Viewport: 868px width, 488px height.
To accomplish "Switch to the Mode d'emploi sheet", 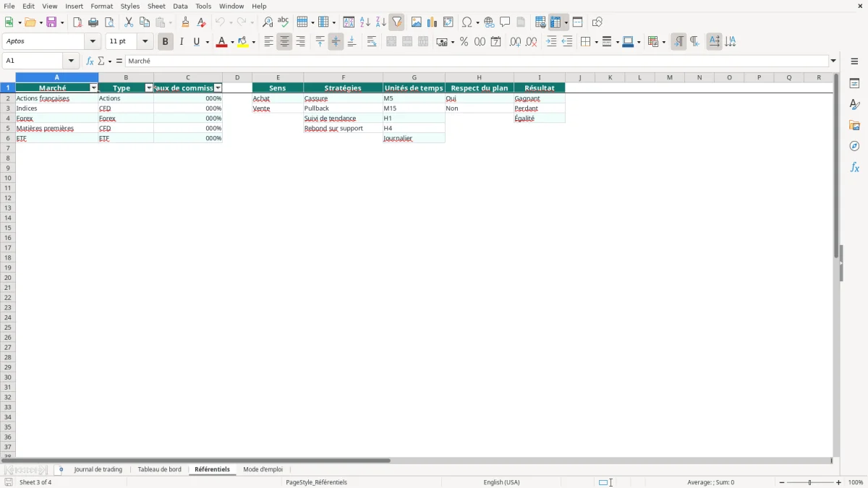I will pos(263,470).
